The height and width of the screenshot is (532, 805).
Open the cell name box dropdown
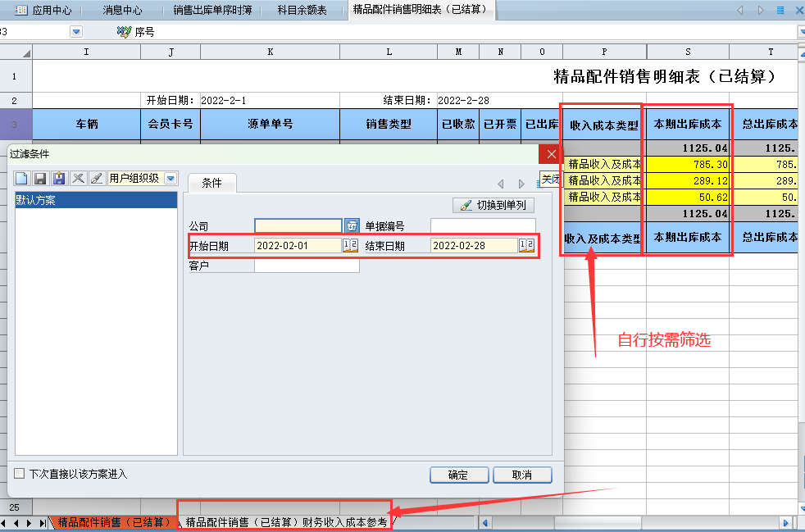point(76,31)
